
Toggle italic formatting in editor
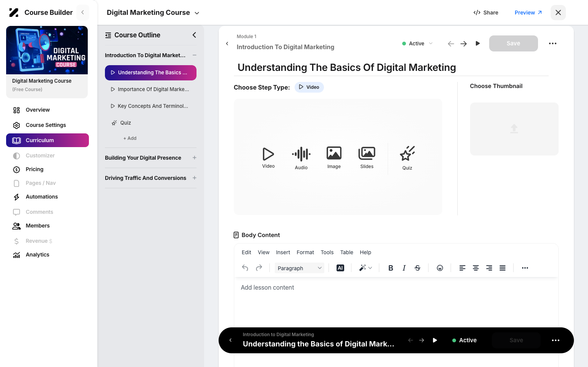[404, 268]
